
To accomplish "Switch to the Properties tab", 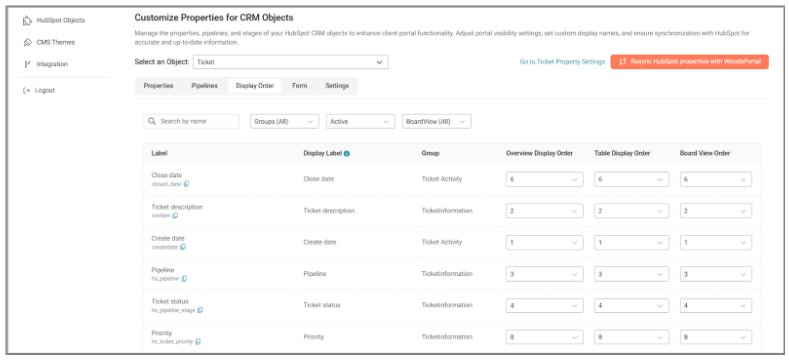I will coord(159,86).
